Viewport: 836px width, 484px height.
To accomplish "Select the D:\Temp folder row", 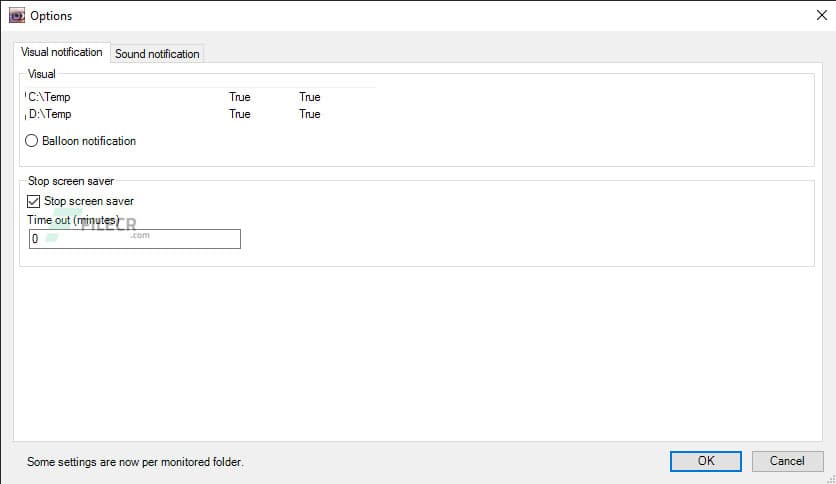I will [x=50, y=114].
